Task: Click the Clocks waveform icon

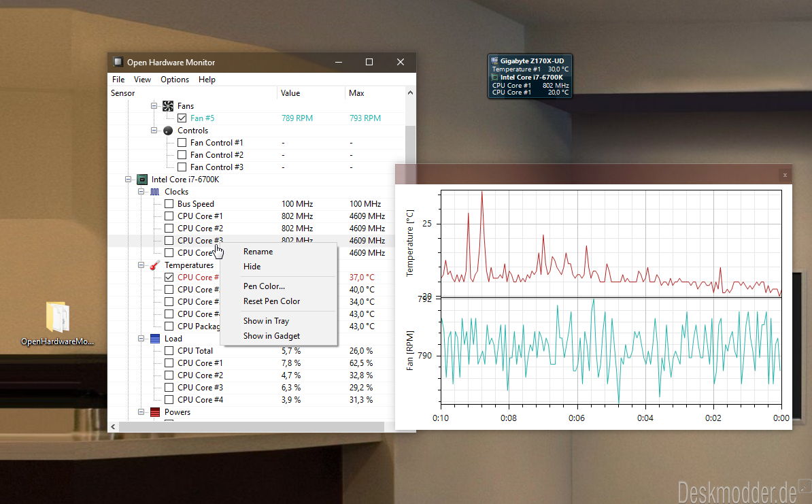Action: [155, 192]
